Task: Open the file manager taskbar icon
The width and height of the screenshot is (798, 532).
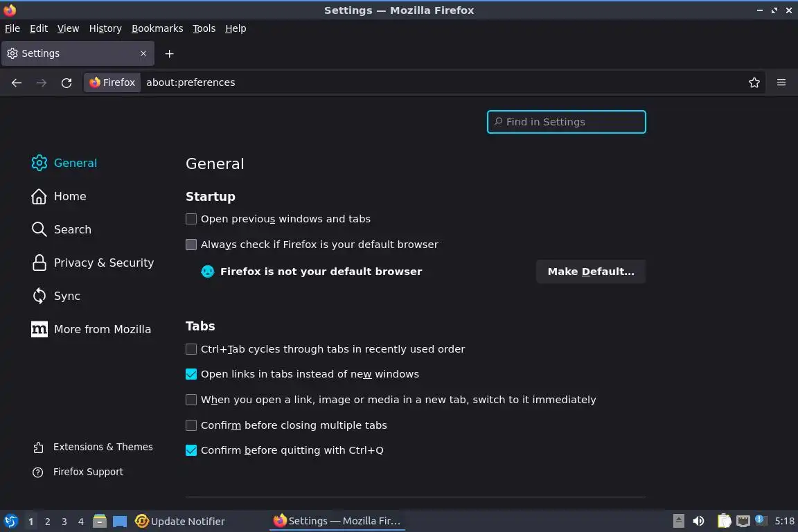Action: [x=100, y=522]
